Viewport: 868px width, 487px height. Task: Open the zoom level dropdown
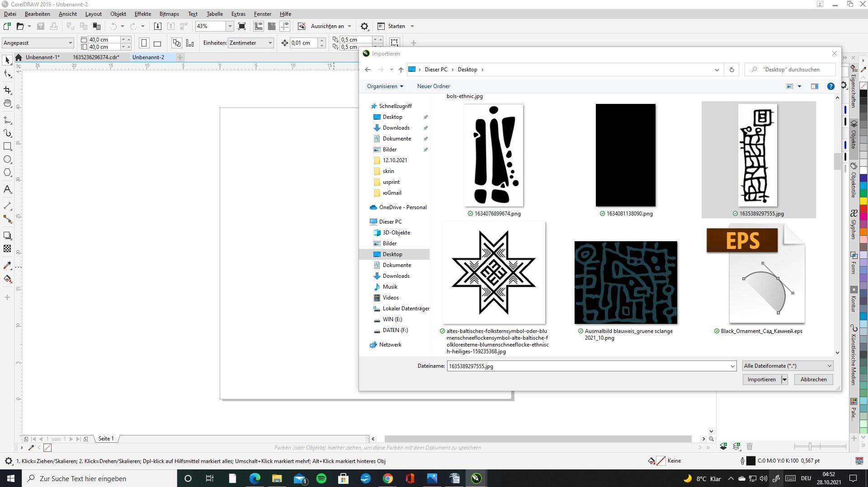coord(230,26)
